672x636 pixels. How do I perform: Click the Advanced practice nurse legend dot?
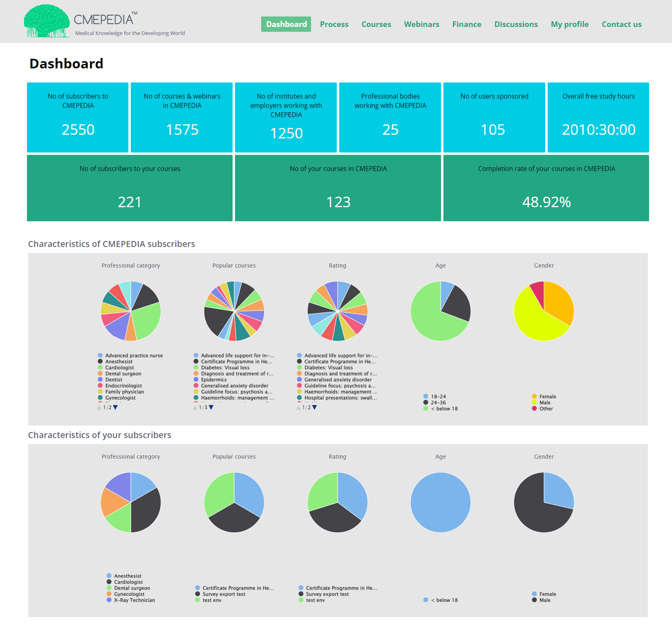pyautogui.click(x=100, y=356)
